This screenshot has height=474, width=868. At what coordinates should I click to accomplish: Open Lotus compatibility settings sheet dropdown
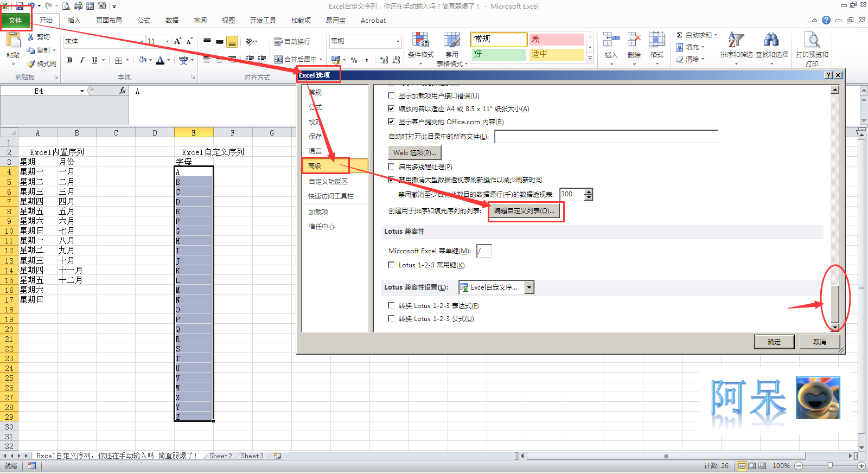(529, 287)
